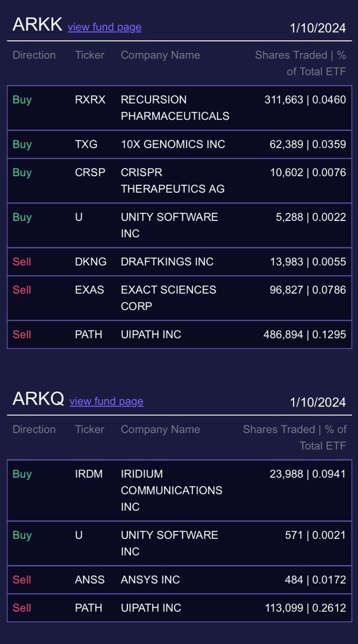358x644 pixels.
Task: Click the RXRX ticker symbol
Action: [x=90, y=100]
